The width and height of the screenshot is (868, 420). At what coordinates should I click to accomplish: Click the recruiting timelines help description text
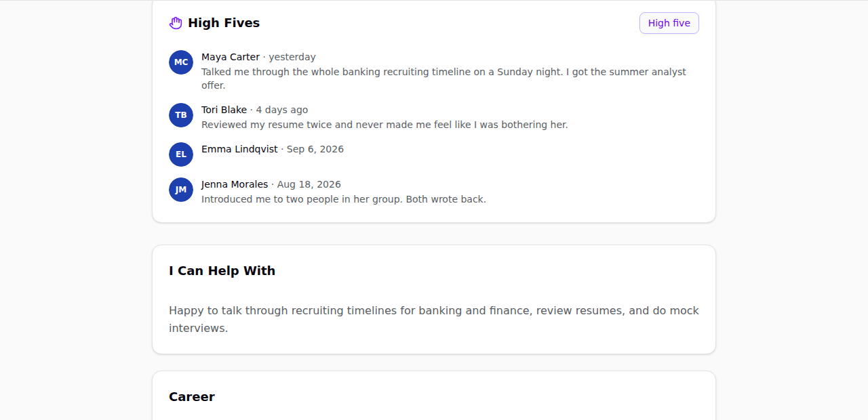[434, 319]
